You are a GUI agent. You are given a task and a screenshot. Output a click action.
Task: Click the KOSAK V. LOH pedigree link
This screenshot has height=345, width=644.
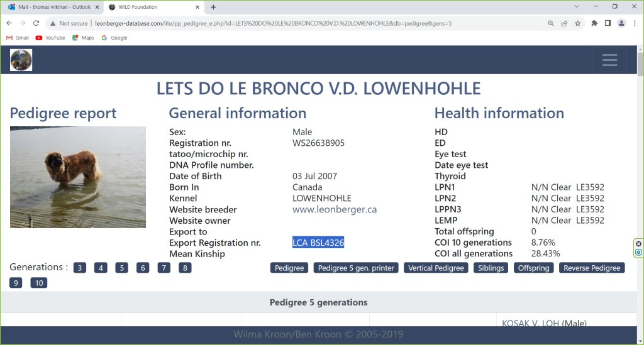[530, 323]
